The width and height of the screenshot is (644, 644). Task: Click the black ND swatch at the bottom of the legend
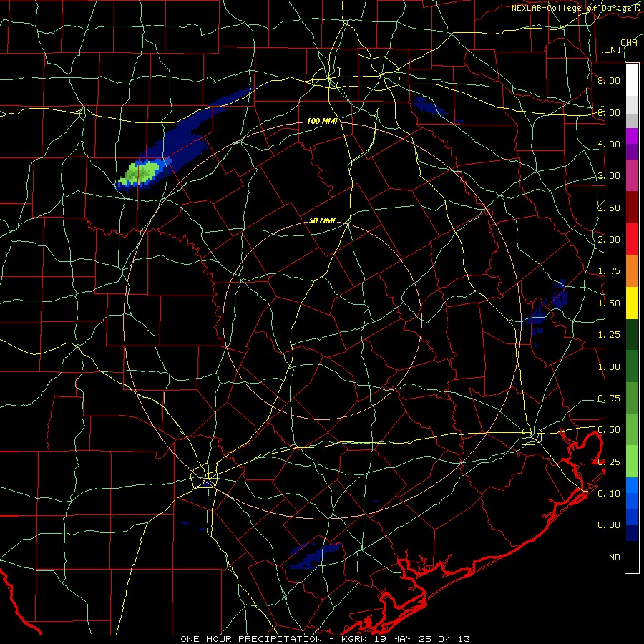point(632,557)
